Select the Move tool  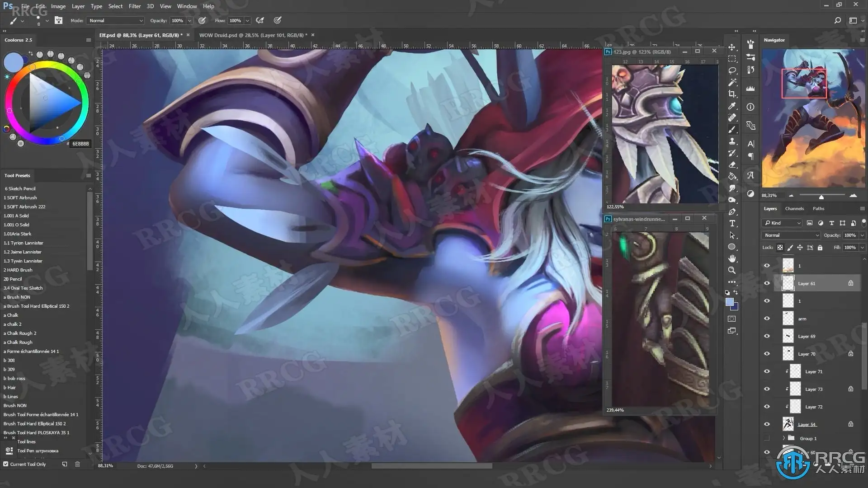pos(732,47)
